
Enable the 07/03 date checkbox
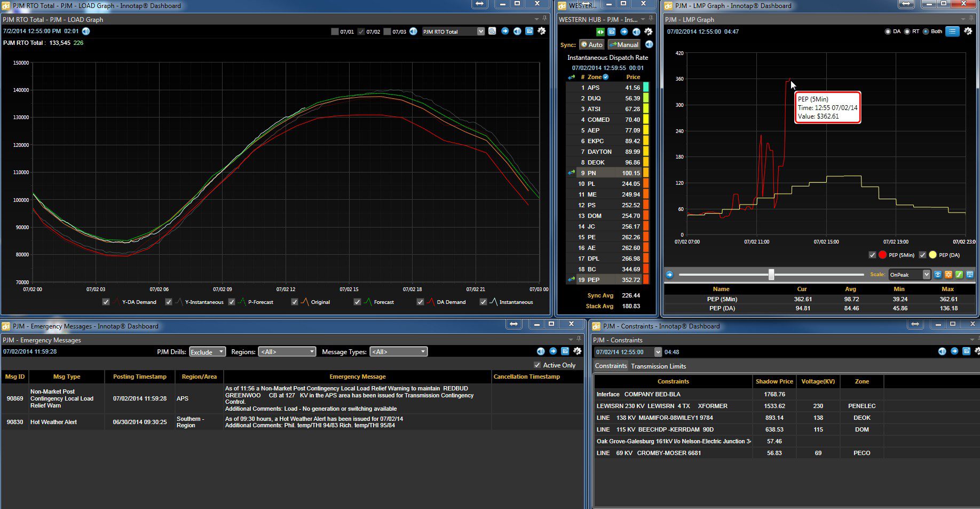[x=388, y=32]
